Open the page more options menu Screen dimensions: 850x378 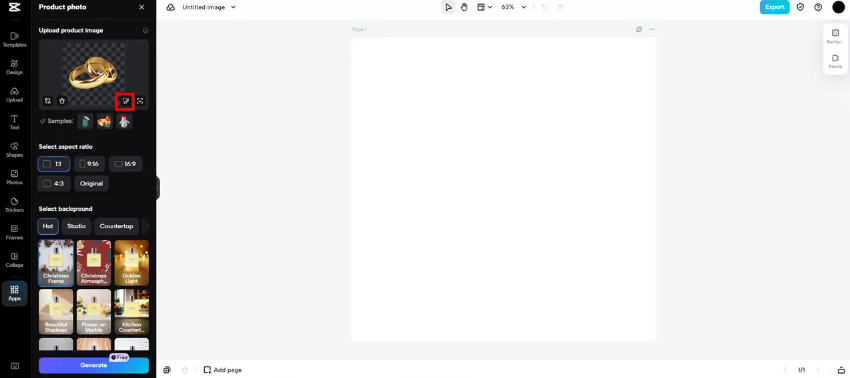[x=651, y=29]
